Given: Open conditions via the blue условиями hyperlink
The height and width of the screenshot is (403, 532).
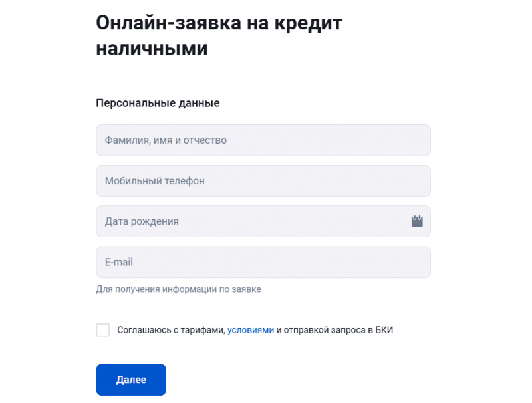Looking at the screenshot, I should tap(251, 329).
